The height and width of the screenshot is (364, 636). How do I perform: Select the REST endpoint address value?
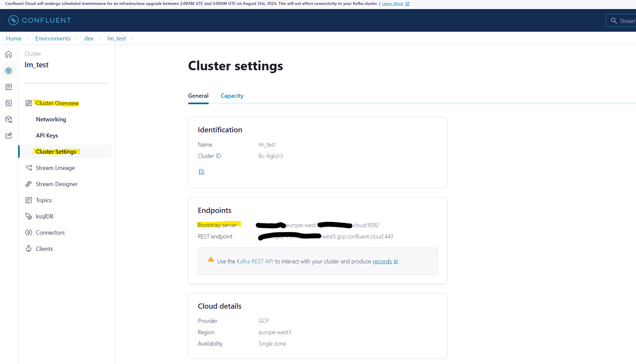325,237
